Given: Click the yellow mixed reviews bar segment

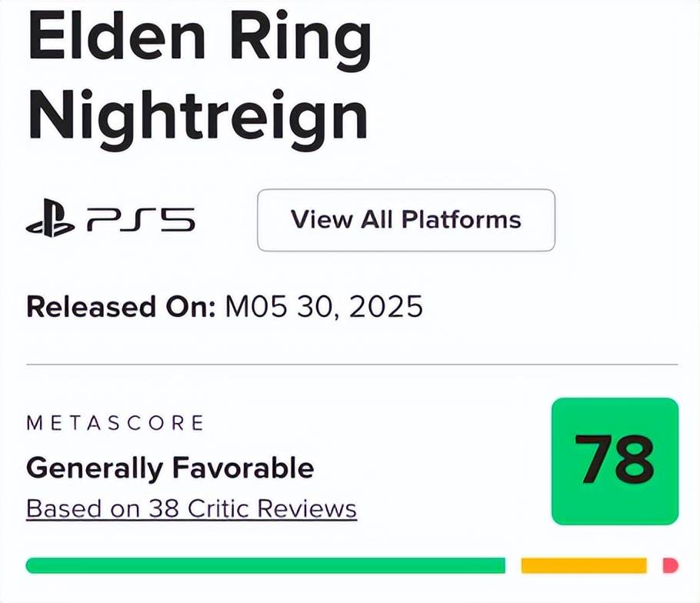Looking at the screenshot, I should tap(584, 565).
